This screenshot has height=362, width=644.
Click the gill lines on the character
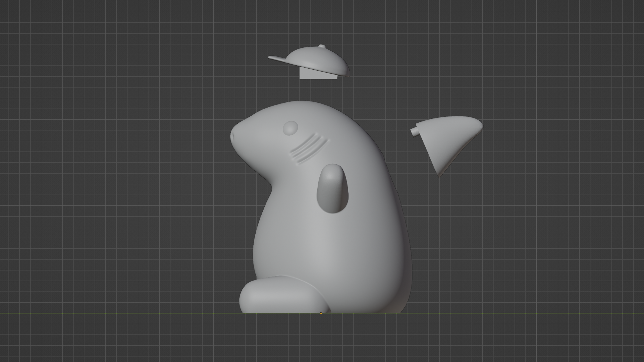(308, 148)
